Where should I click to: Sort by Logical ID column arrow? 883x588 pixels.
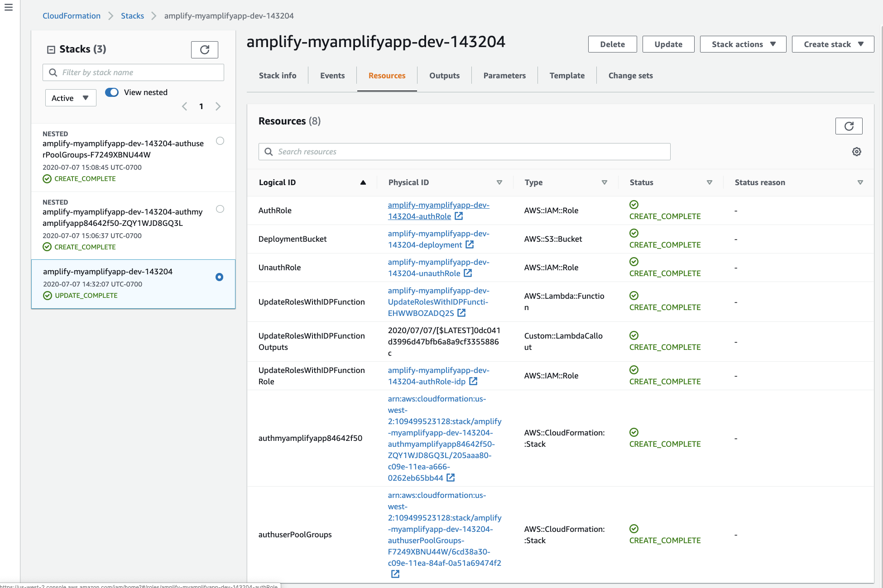click(363, 182)
